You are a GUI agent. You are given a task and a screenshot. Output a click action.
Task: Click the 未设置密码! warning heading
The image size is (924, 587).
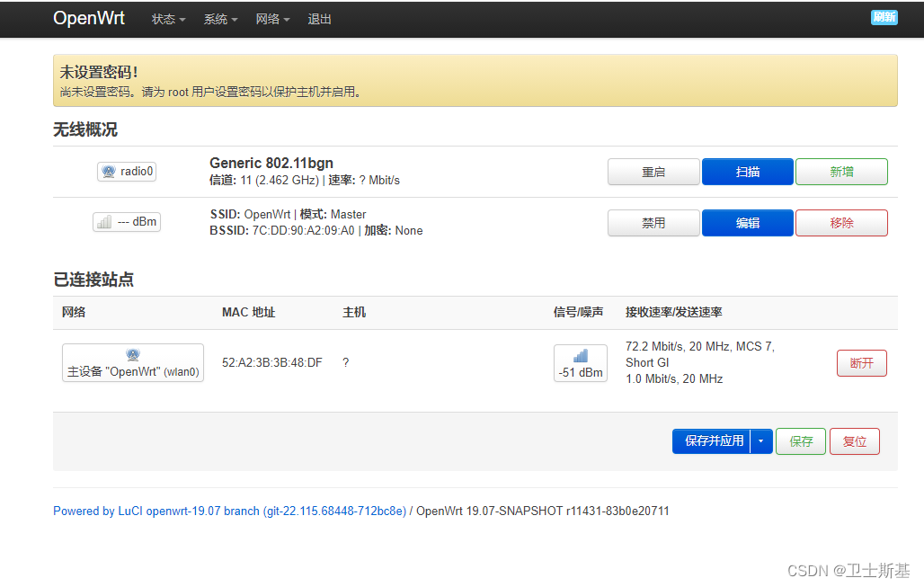click(x=98, y=73)
